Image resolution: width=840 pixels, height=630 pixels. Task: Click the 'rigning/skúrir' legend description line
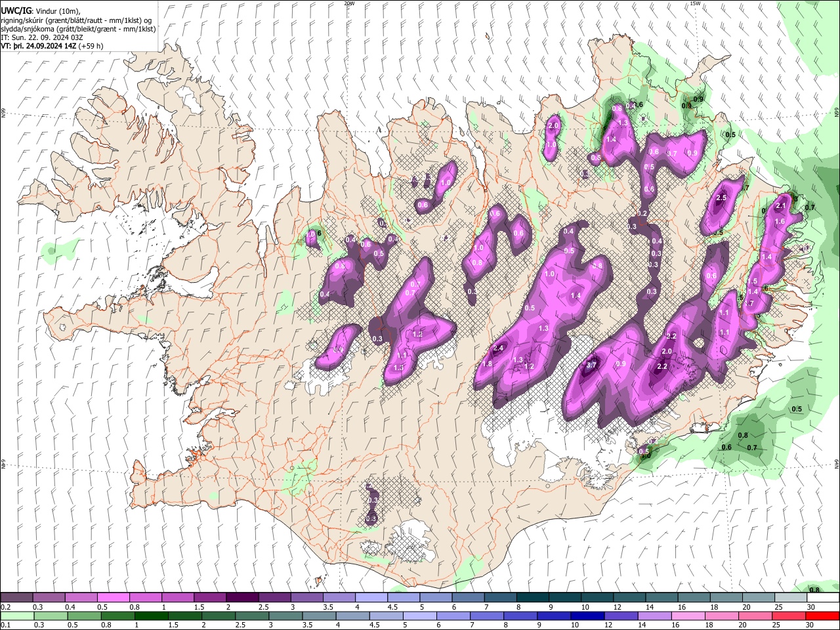click(x=76, y=20)
